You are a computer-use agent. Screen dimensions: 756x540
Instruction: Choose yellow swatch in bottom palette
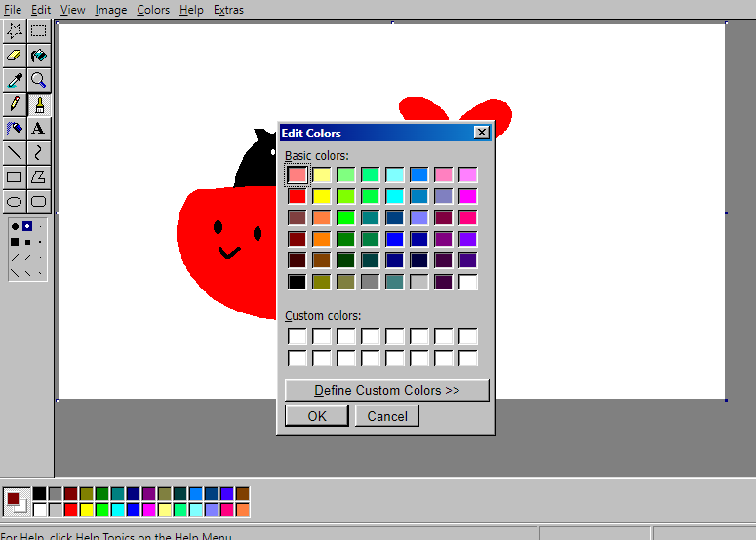click(86, 510)
